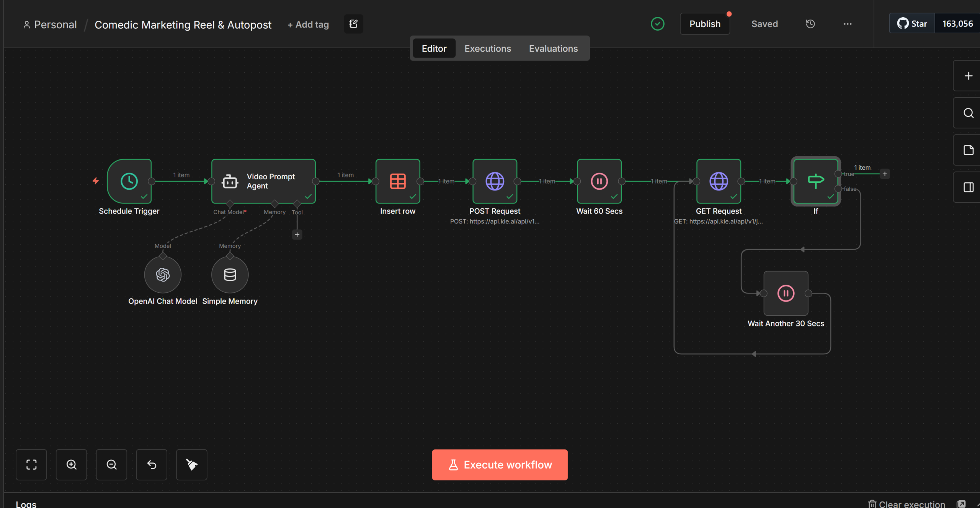Toggle the right side panel icon

click(968, 187)
